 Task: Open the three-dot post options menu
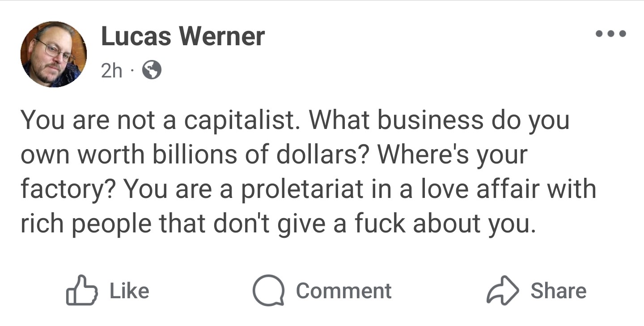[611, 34]
